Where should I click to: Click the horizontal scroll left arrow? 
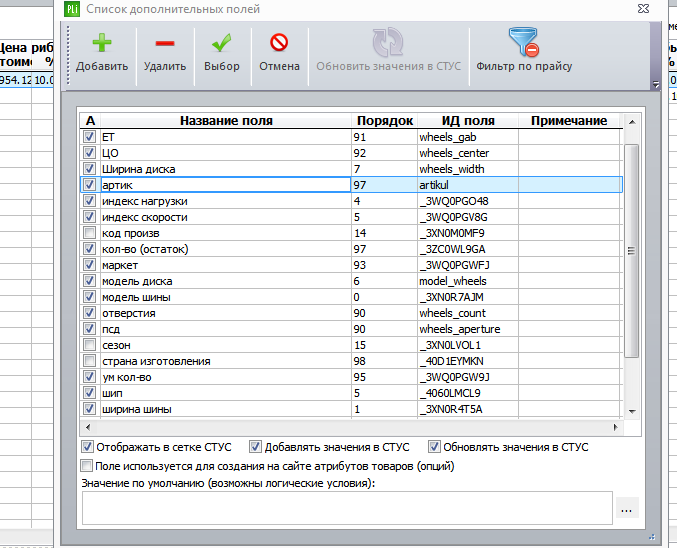pos(88,428)
